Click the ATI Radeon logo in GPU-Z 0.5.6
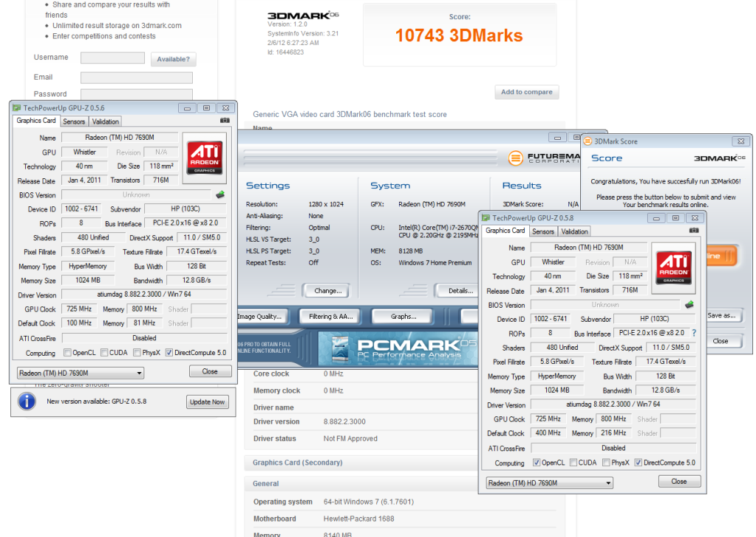756x537 pixels. point(205,158)
